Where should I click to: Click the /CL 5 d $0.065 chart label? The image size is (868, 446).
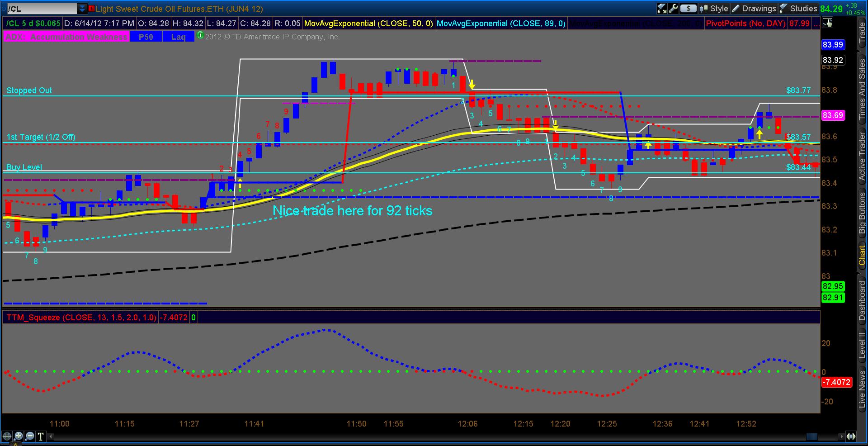[33, 23]
